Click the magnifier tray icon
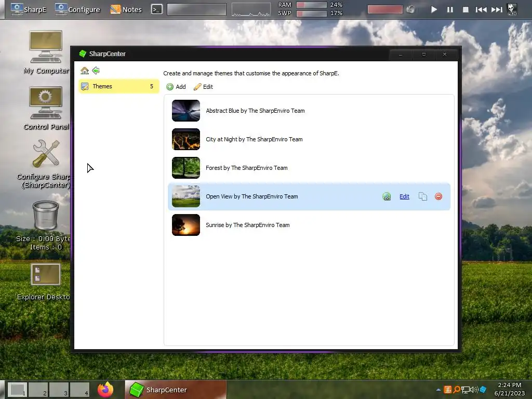Image resolution: width=532 pixels, height=399 pixels. coord(457,390)
